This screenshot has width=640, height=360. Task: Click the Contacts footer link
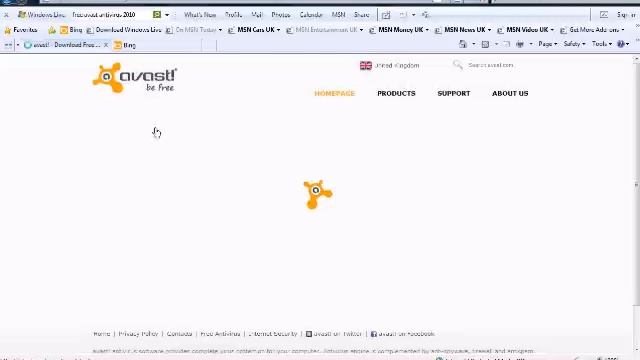[179, 334]
